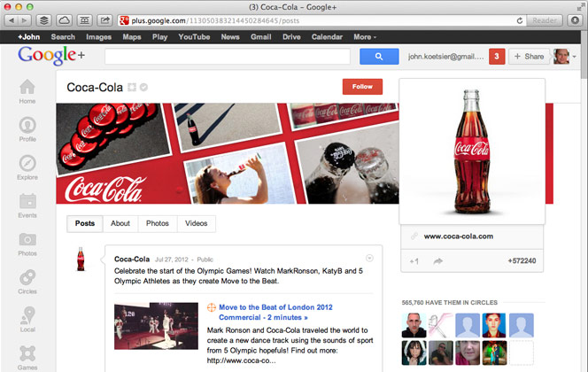Click the +1 icon under coca-cola.com
The height and width of the screenshot is (372, 588).
click(414, 261)
